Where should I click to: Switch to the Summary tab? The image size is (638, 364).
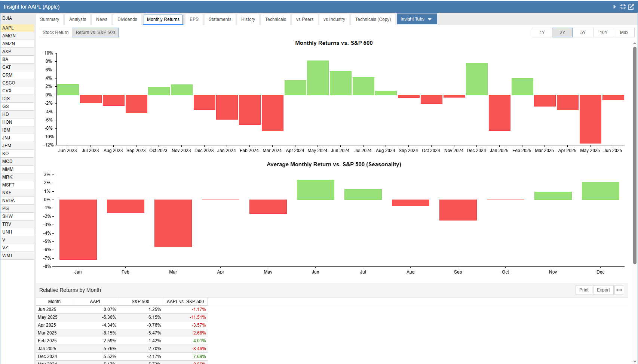49,19
